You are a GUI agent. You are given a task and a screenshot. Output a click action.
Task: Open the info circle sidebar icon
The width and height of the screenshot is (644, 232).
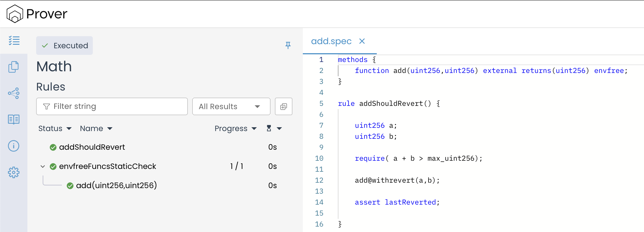(x=13, y=146)
